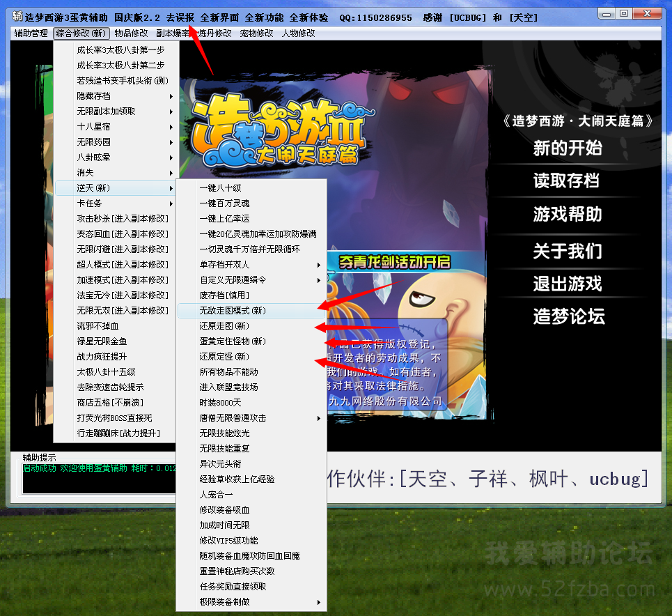Open the 辅助管理 menu
672x616 pixels.
(x=31, y=33)
